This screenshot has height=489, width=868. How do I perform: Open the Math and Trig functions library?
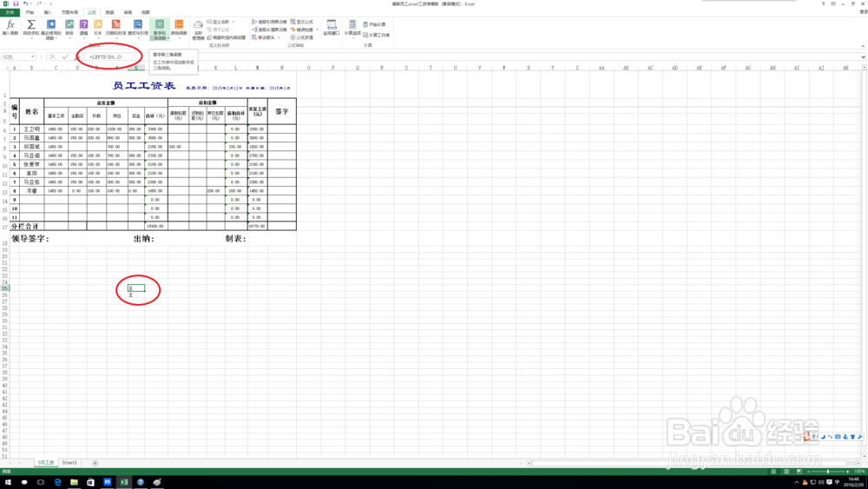pos(160,30)
